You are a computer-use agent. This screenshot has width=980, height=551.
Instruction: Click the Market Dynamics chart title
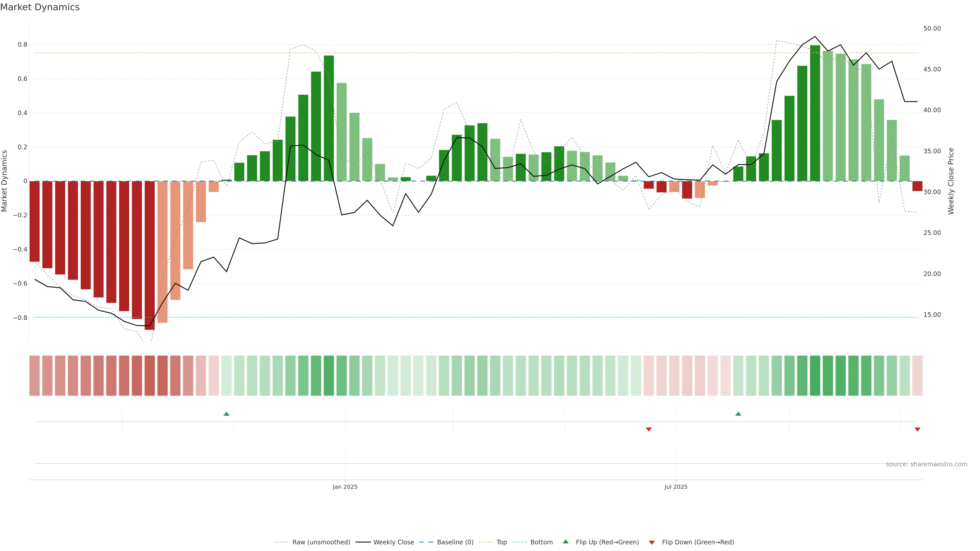pos(40,7)
